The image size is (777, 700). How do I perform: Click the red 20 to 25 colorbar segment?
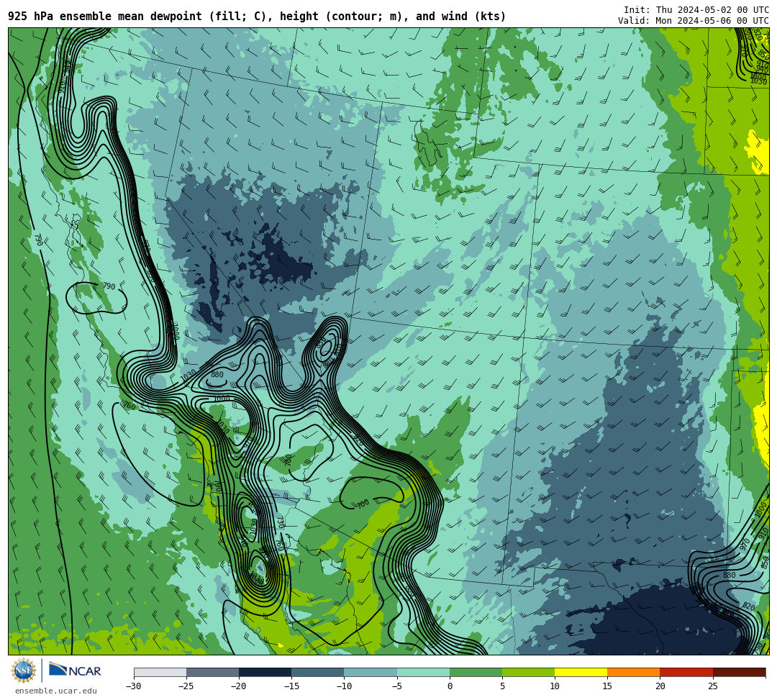[x=686, y=672]
